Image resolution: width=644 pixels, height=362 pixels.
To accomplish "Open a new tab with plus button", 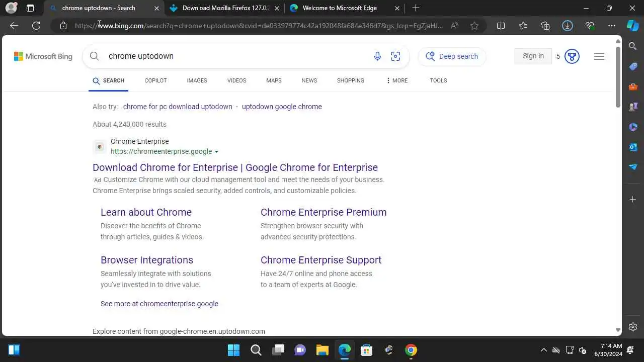I will point(416,8).
